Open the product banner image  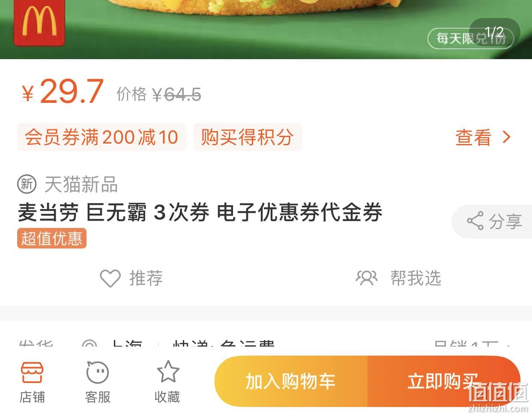pyautogui.click(x=266, y=30)
